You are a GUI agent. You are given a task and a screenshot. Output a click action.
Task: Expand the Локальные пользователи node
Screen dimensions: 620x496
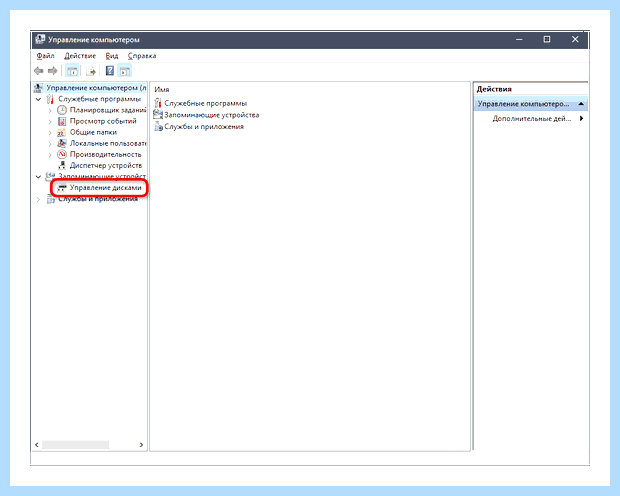[50, 144]
